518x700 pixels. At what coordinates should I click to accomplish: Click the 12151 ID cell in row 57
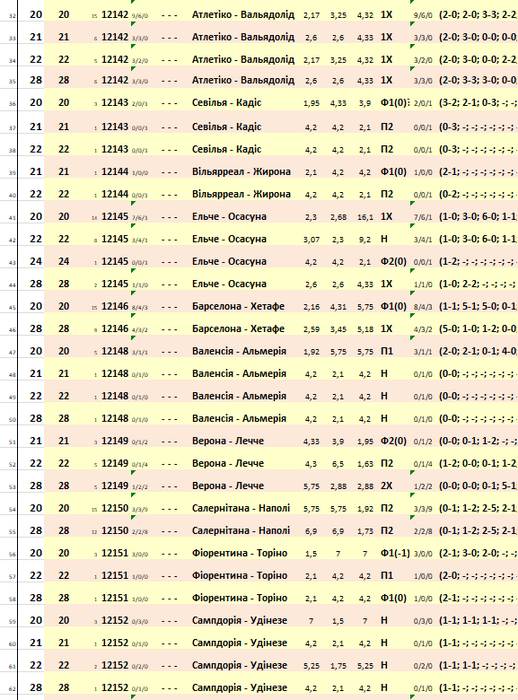(115, 575)
